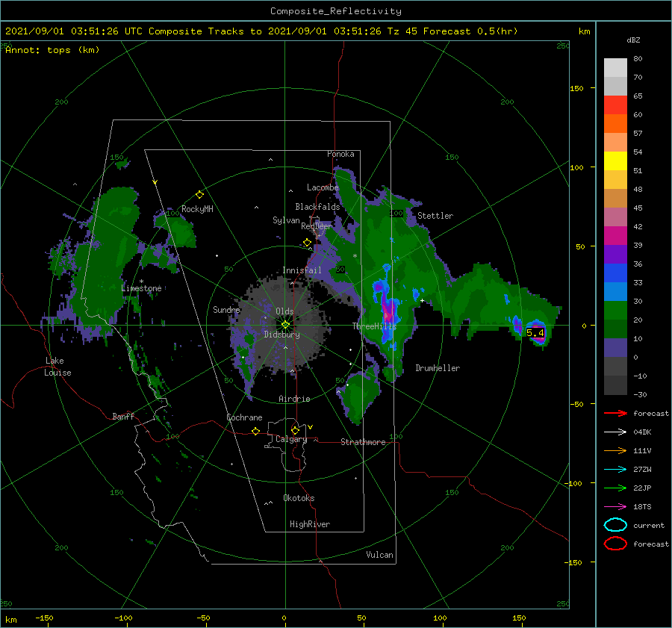Viewport: 672px width, 628px height.
Task: Click the red forecast arrow in legend
Action: click(x=615, y=413)
